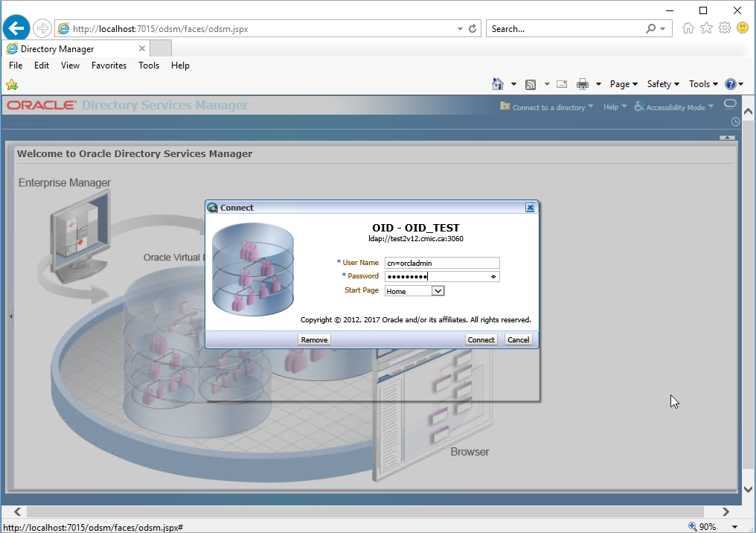Click the search magnifier icon

coord(650,28)
